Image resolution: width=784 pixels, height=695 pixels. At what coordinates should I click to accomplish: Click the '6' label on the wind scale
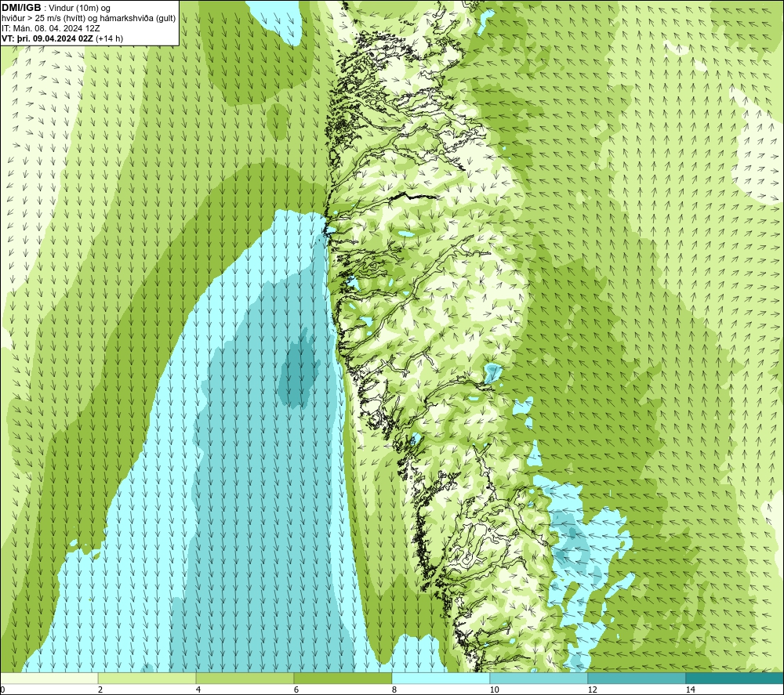[x=296, y=690]
